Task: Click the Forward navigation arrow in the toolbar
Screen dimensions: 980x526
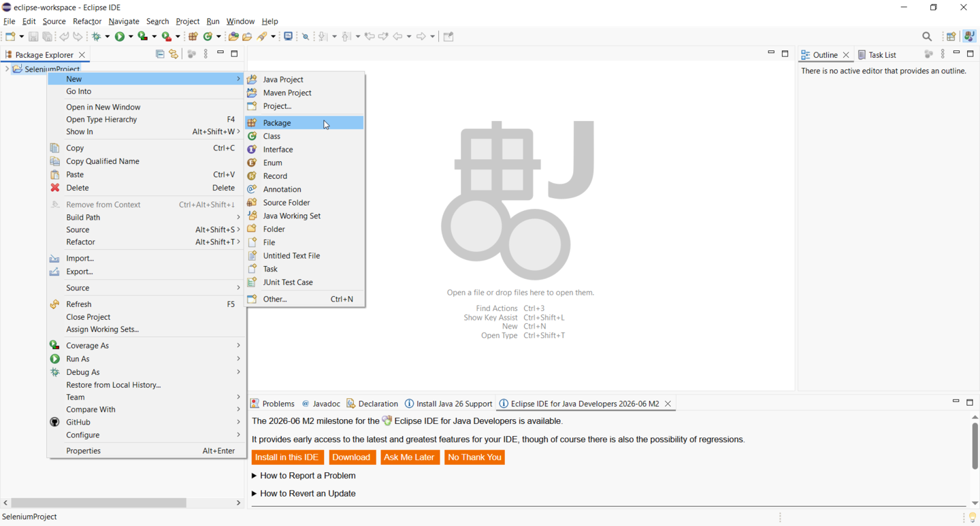Action: pos(421,37)
